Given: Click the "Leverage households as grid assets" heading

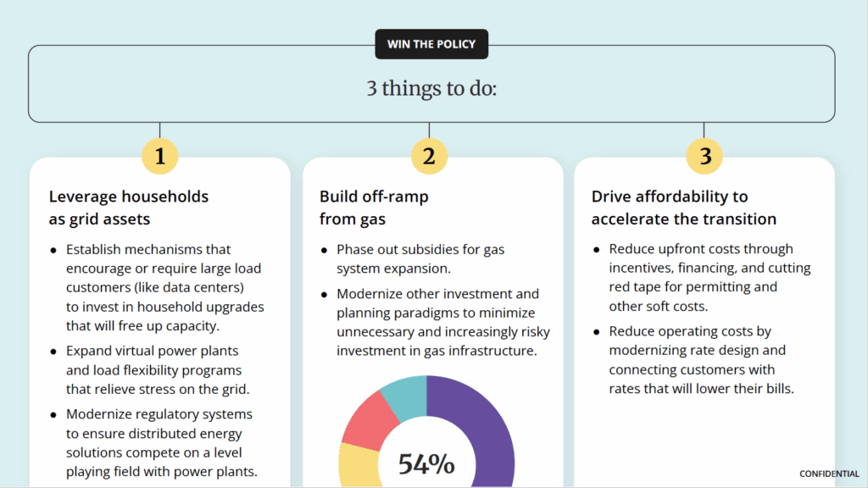Looking at the screenshot, I should click(129, 208).
